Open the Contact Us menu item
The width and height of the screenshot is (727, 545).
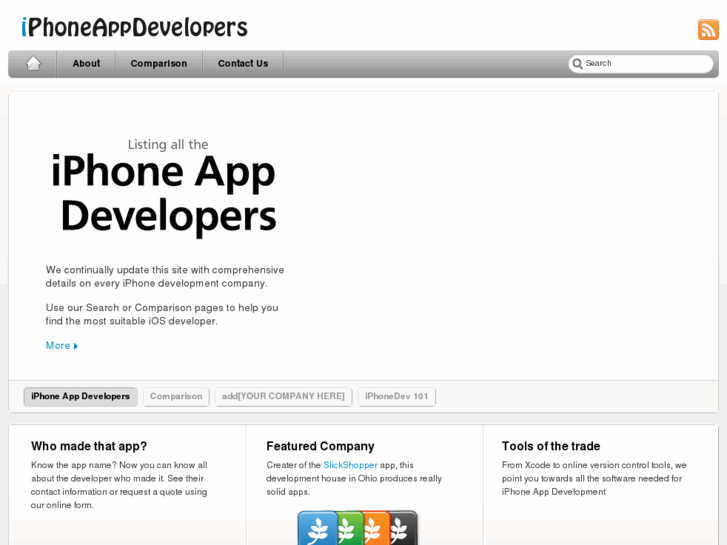click(243, 64)
